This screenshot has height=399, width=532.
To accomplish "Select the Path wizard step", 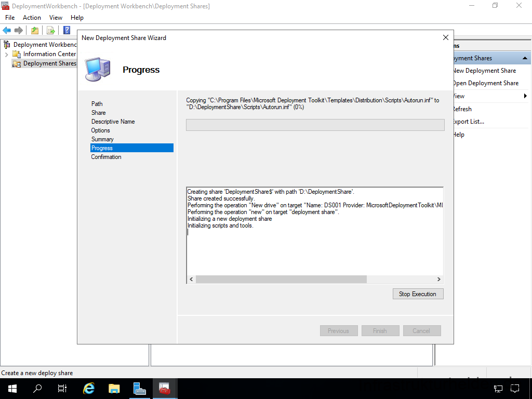I will pyautogui.click(x=97, y=104).
